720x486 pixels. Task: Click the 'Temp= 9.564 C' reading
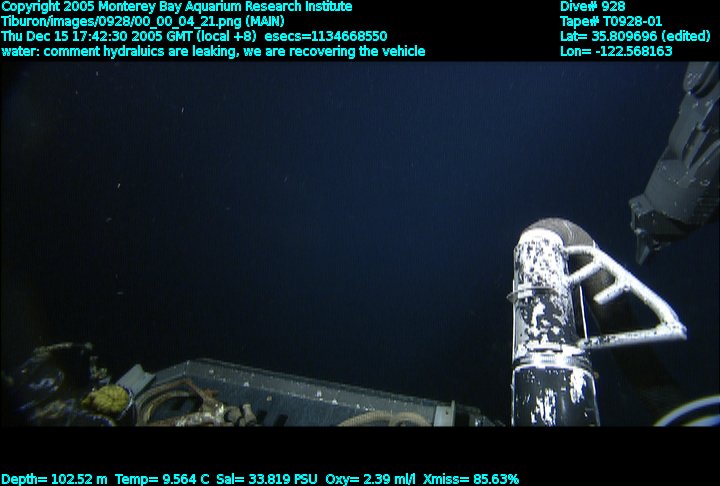click(162, 480)
